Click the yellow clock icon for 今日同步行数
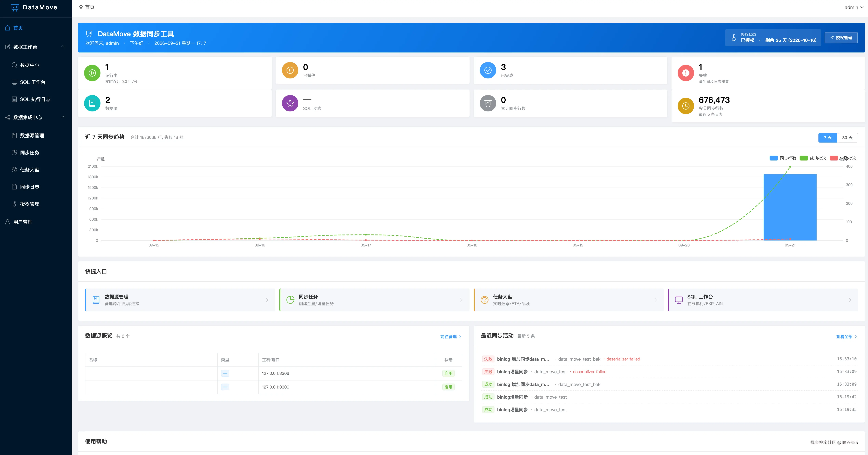 click(686, 106)
